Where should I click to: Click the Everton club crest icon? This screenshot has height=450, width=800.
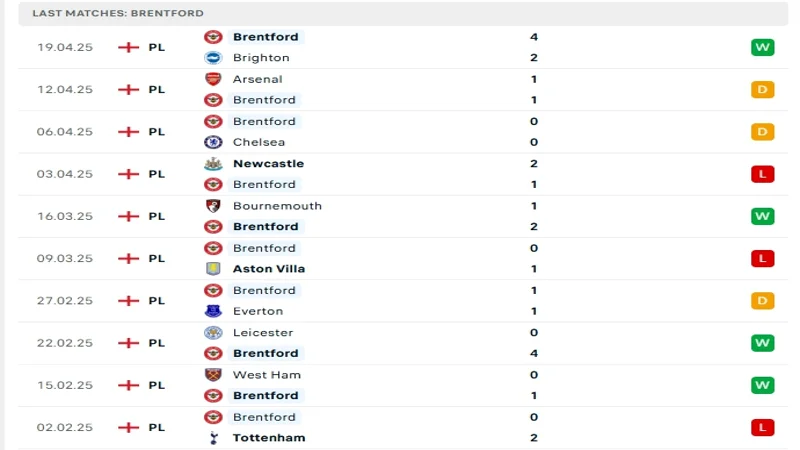coord(213,311)
